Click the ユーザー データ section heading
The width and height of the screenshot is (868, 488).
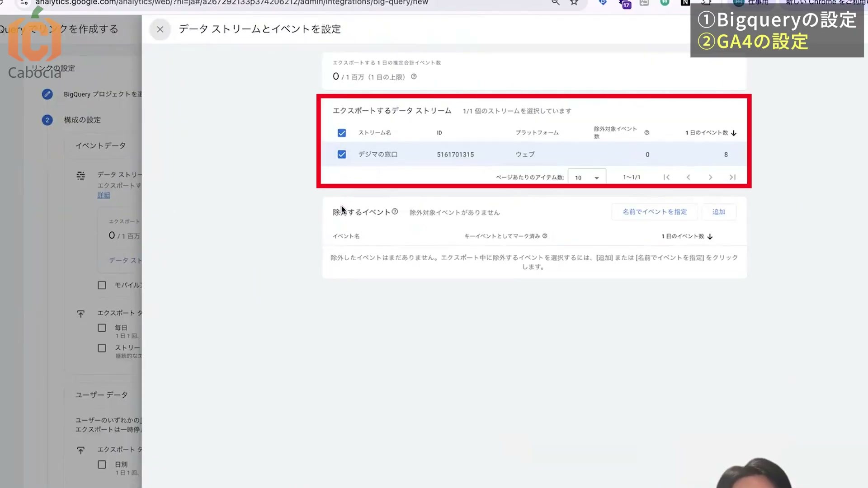tap(102, 395)
